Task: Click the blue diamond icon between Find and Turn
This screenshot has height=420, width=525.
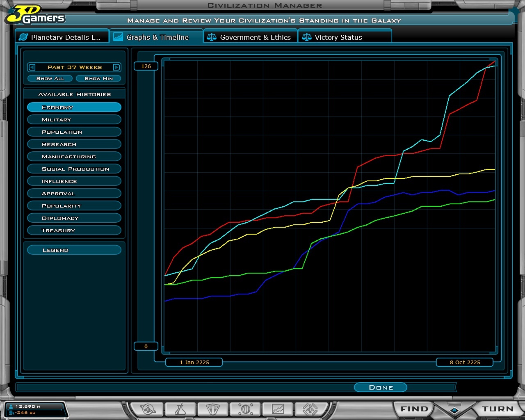Action: [454, 410]
